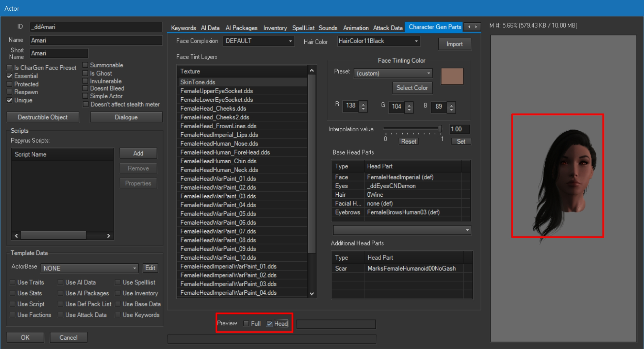Open the Face Complexion dropdown
644x349 pixels.
[259, 41]
